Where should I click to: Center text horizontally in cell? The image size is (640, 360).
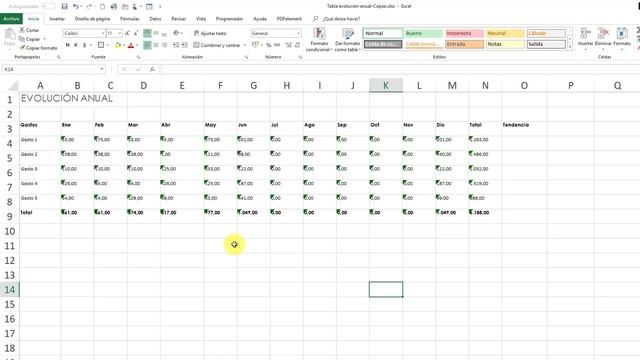156,45
